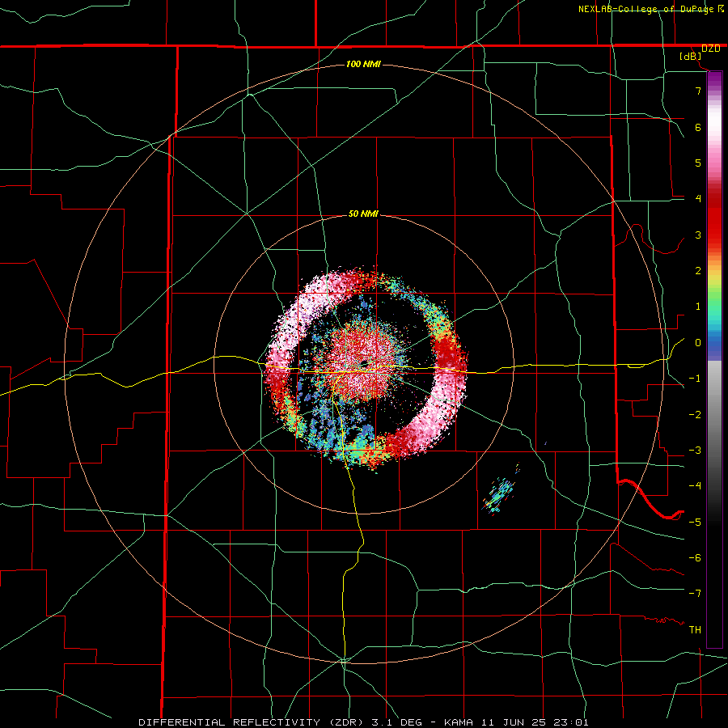Click the 5 value on color scale

[698, 163]
